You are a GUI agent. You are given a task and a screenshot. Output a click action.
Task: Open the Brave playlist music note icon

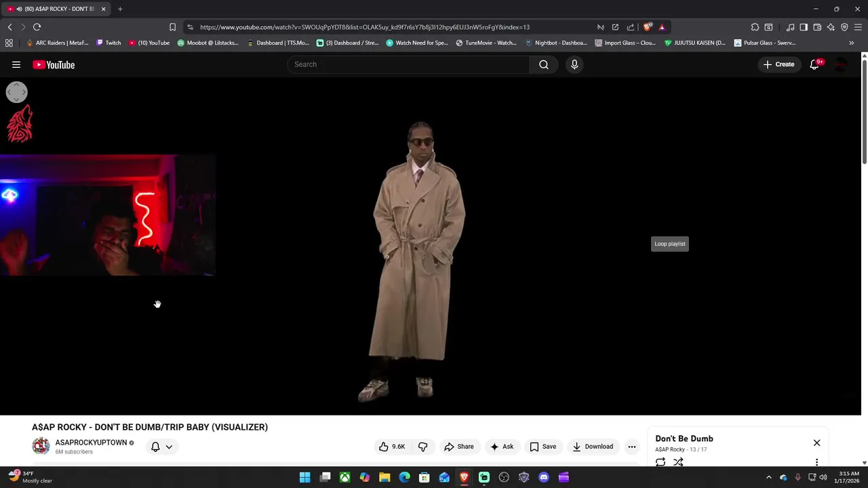click(790, 27)
